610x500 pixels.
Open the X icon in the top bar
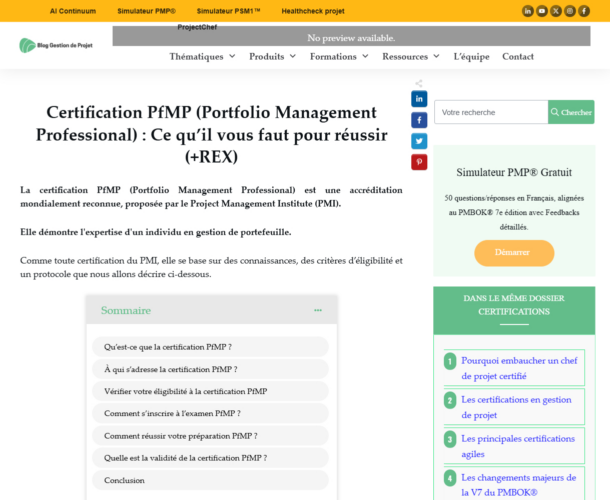556,11
